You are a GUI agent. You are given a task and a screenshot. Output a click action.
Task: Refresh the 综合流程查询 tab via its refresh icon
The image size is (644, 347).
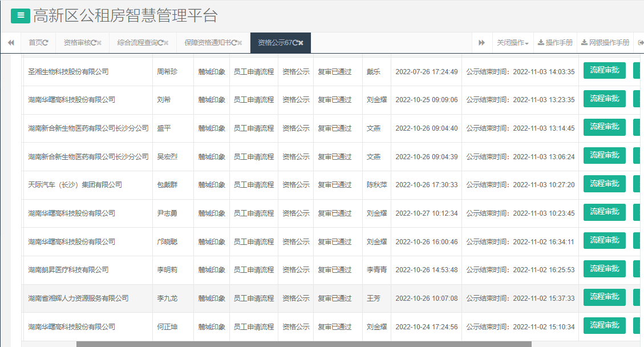tap(160, 42)
